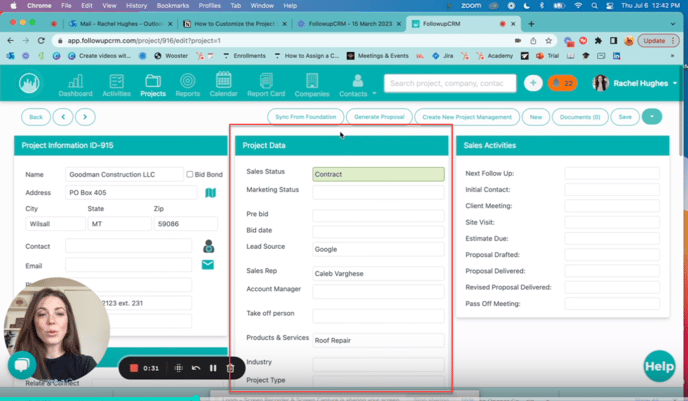Open the Sales Status field showing Contract
Viewport: 688px width, 401px height.
click(378, 174)
